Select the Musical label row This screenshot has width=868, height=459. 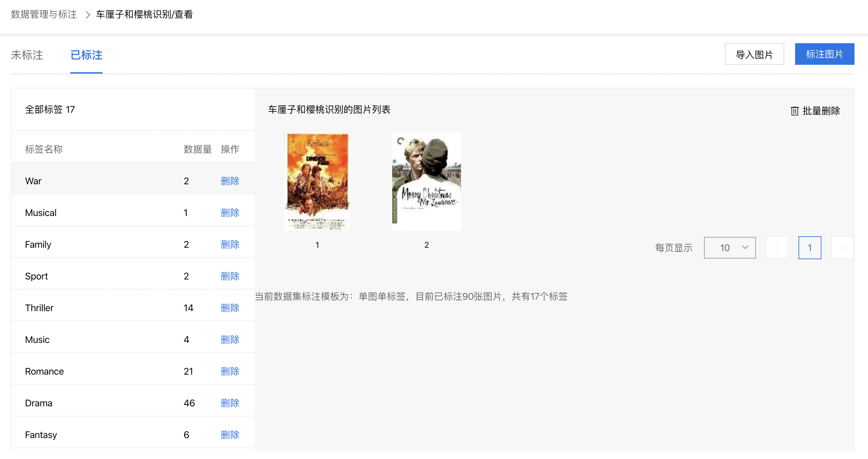coord(133,210)
